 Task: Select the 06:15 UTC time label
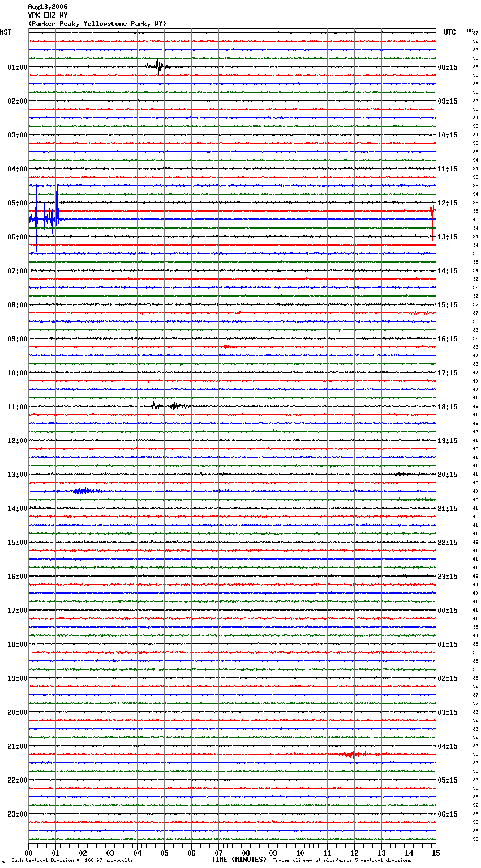pyautogui.click(x=448, y=814)
